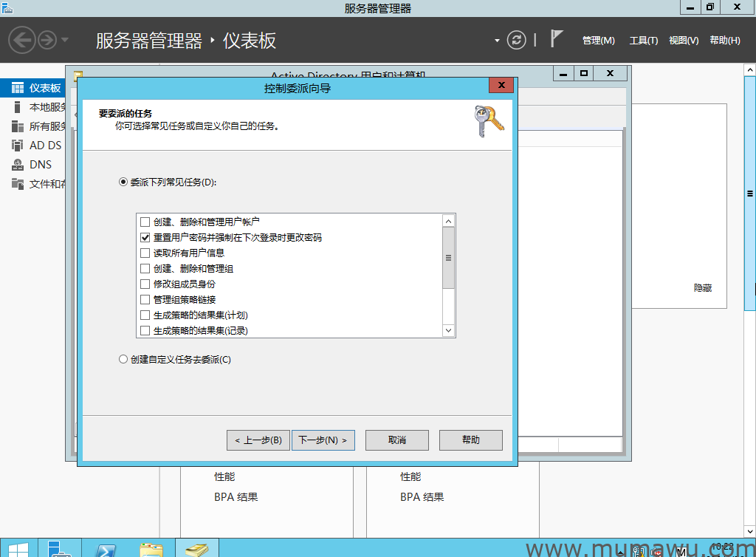
Task: Select '创建自定义任务去委派(C)' radio button
Action: click(123, 360)
